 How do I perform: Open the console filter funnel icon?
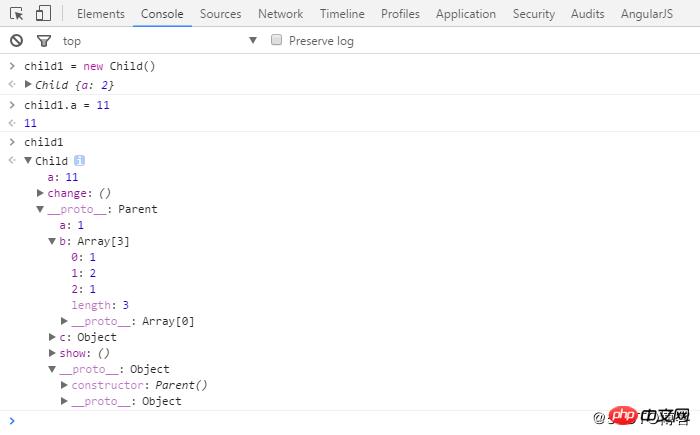point(43,41)
